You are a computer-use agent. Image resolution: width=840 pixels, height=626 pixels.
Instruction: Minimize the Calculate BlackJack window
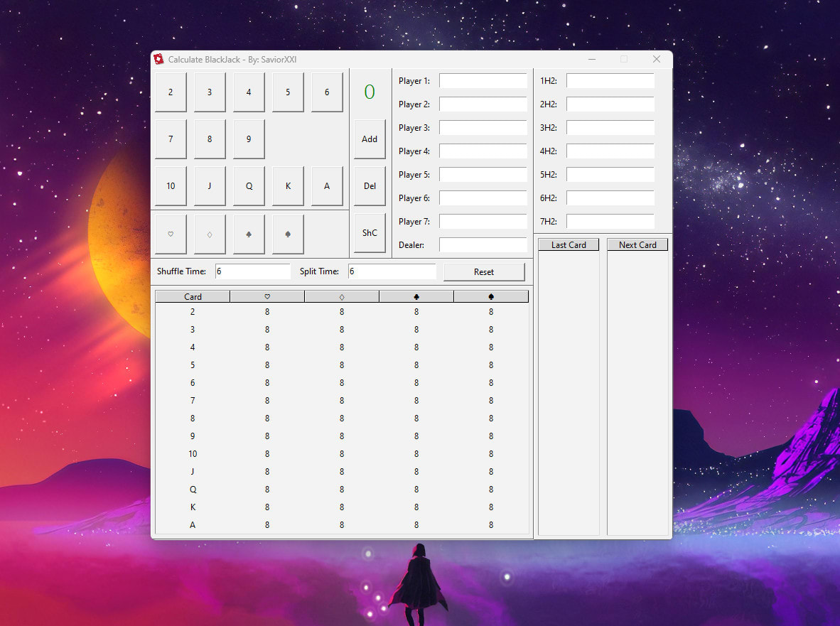(592, 59)
